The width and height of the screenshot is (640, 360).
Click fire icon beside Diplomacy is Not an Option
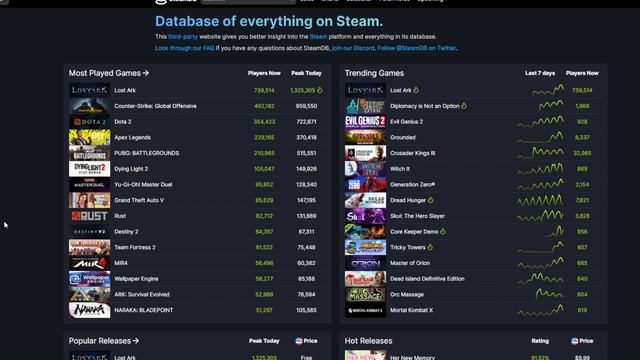464,106
